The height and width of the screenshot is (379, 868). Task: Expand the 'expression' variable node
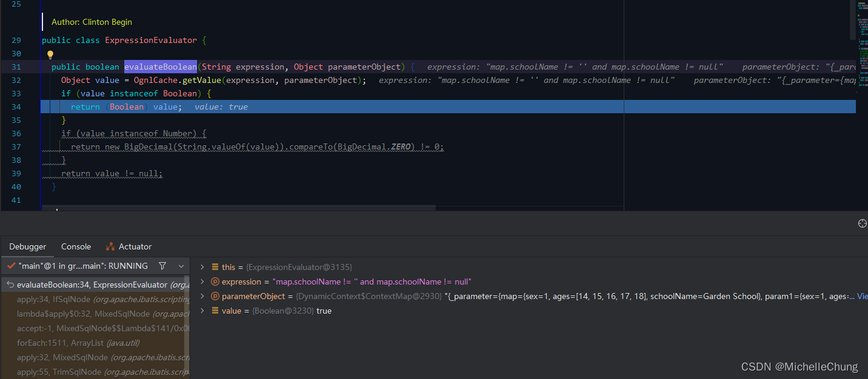202,282
